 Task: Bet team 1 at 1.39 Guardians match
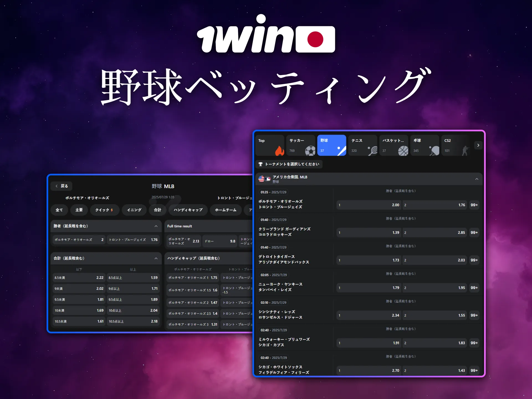(x=369, y=232)
